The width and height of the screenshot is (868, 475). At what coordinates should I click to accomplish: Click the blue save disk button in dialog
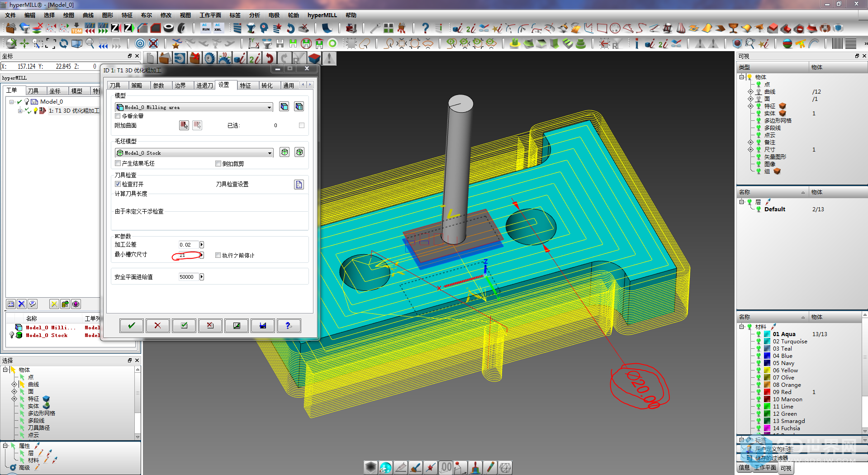click(x=263, y=325)
